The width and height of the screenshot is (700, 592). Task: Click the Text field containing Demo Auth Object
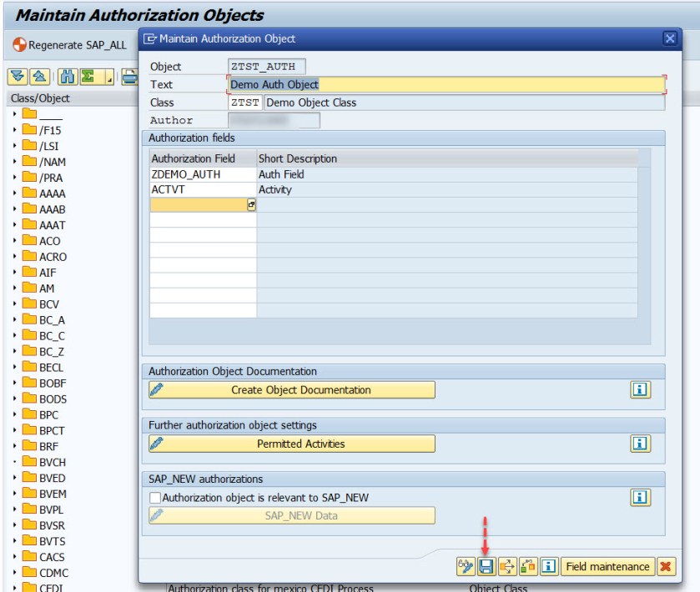pyautogui.click(x=446, y=84)
